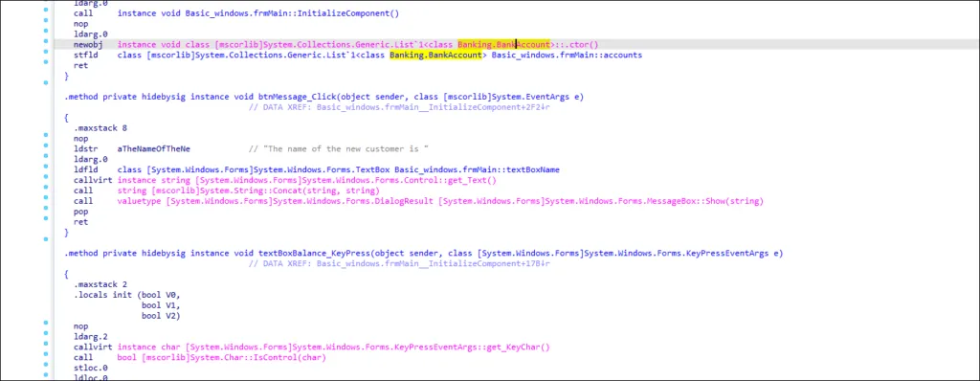Select 'Basic_windows.frmMain::accounts' field name
Image resolution: width=980 pixels, height=381 pixels.
point(567,56)
